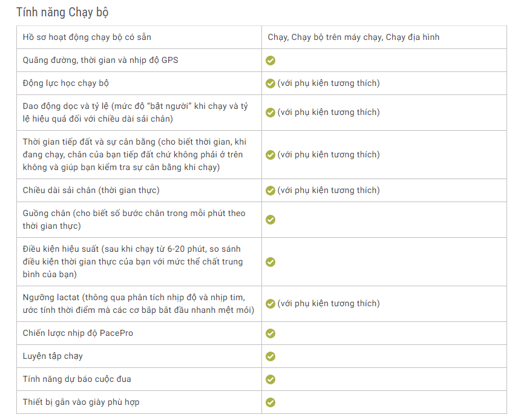
Task: Click checkmark in Guồng chân row
Action: pyautogui.click(x=270, y=220)
